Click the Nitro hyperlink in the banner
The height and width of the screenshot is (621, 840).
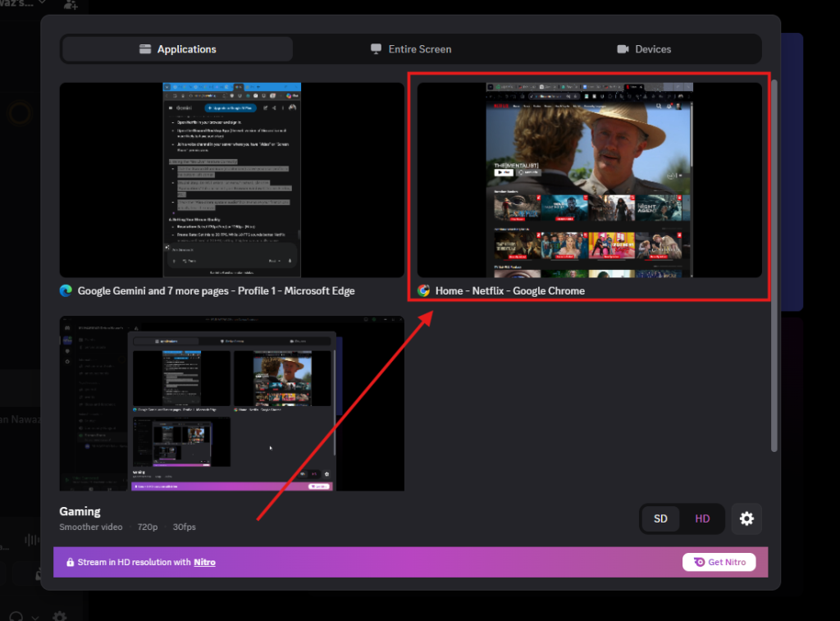tap(204, 562)
